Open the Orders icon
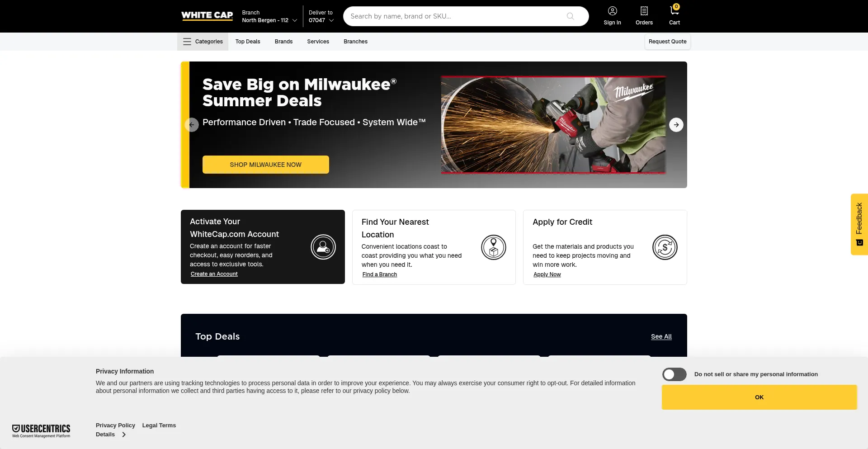Viewport: 868px width, 449px height. 644,11
